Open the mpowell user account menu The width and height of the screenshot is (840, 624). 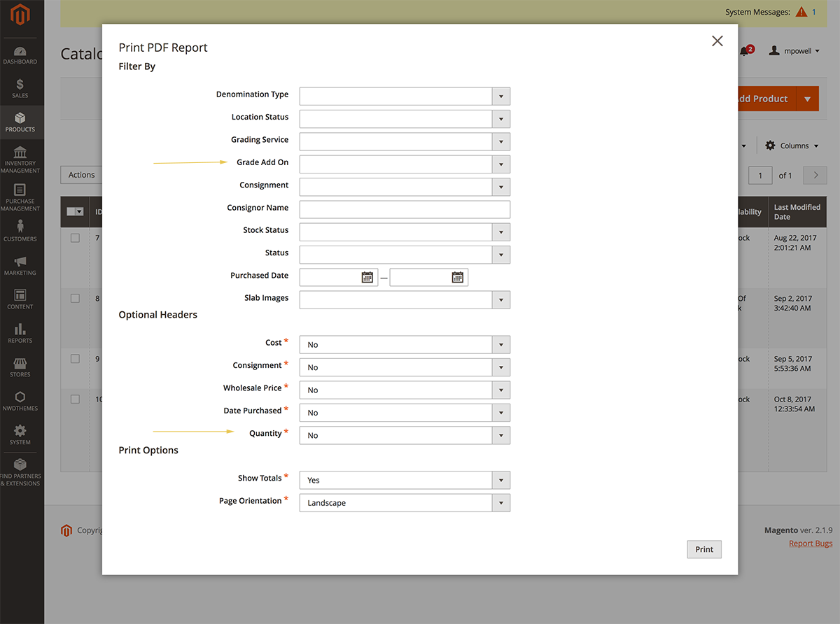pyautogui.click(x=794, y=51)
